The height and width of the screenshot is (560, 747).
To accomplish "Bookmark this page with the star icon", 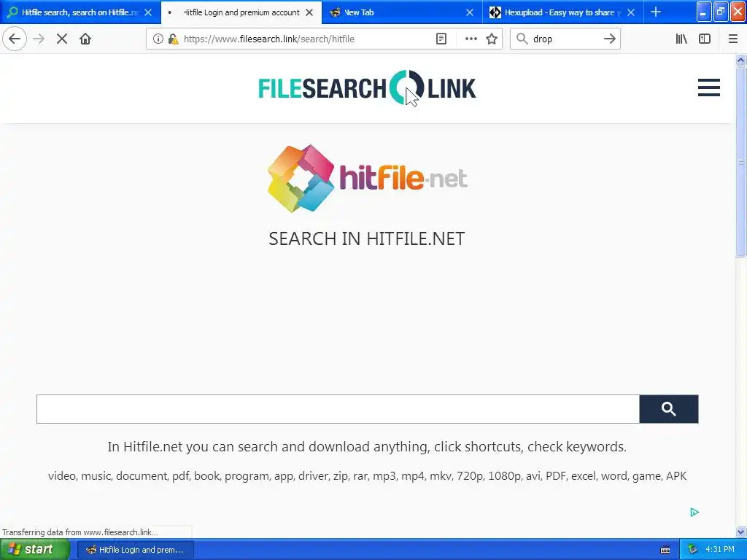I will tap(492, 39).
